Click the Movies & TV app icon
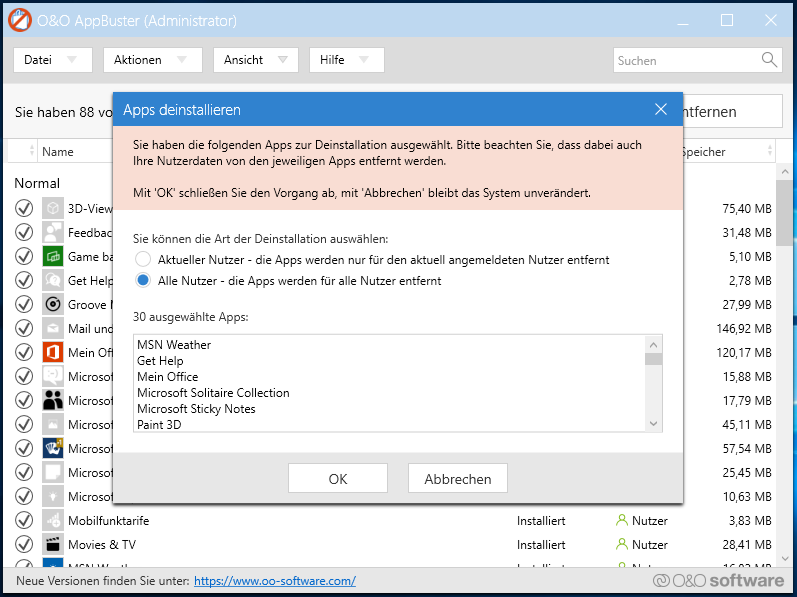The width and height of the screenshot is (797, 597). (53, 545)
